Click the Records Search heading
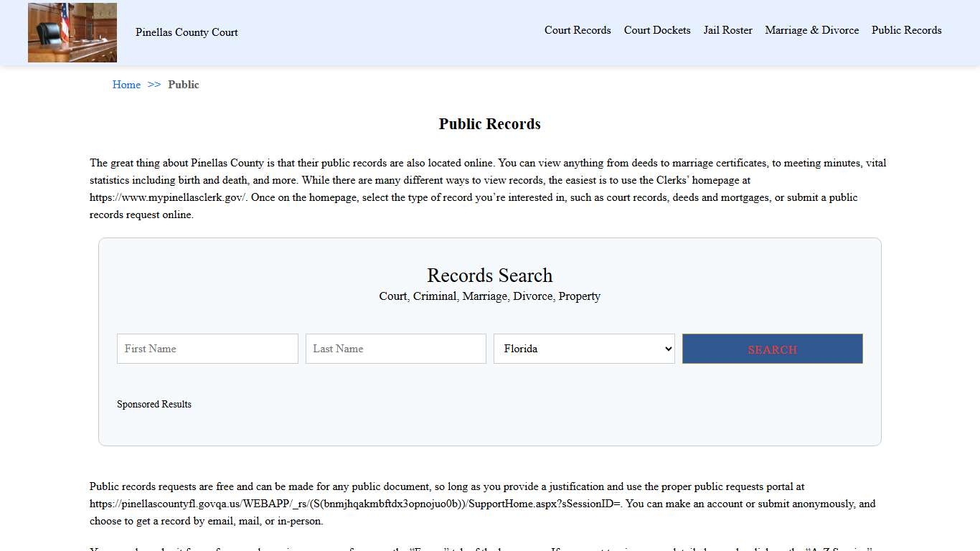 click(x=489, y=275)
